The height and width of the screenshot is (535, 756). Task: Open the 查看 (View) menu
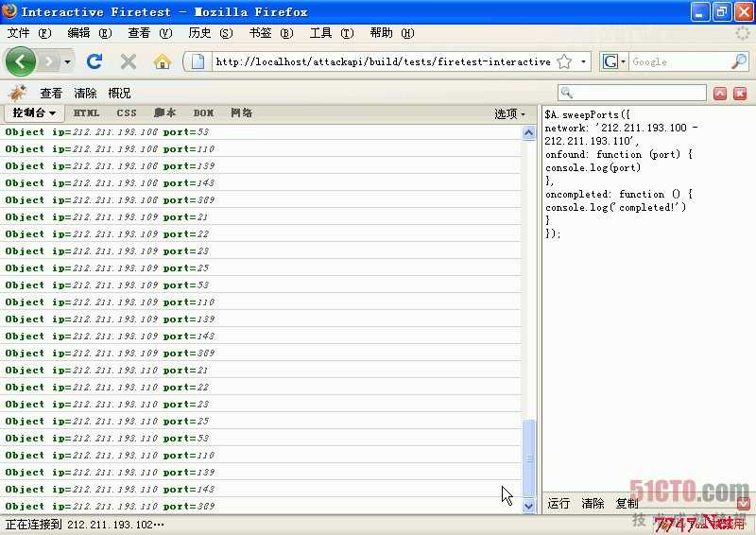coord(150,33)
